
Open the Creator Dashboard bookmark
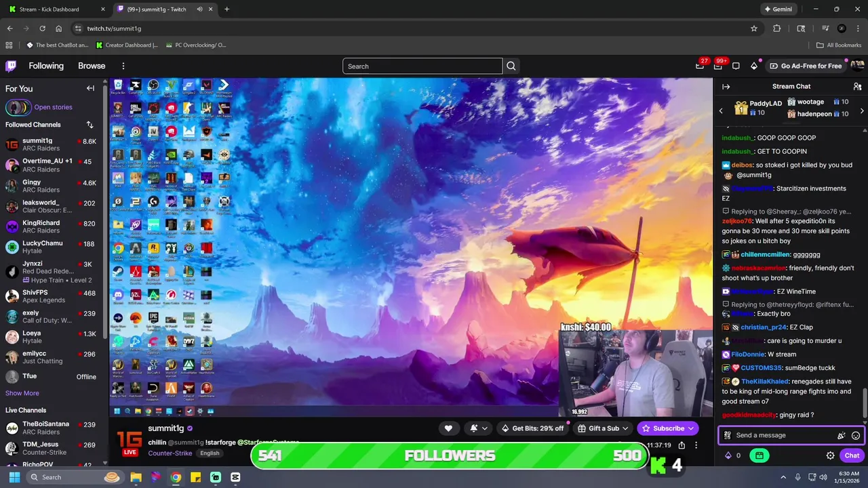click(x=127, y=45)
